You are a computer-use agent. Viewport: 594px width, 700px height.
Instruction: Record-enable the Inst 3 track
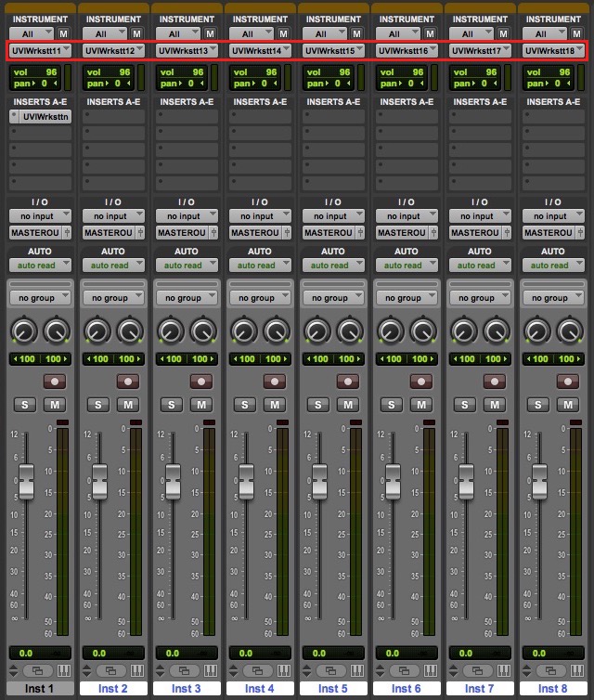tap(201, 382)
